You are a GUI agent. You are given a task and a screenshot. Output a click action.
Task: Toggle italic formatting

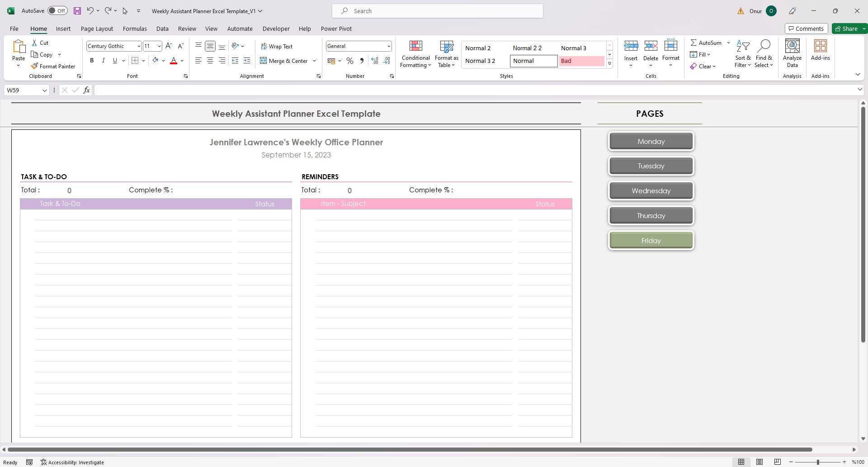[103, 60]
